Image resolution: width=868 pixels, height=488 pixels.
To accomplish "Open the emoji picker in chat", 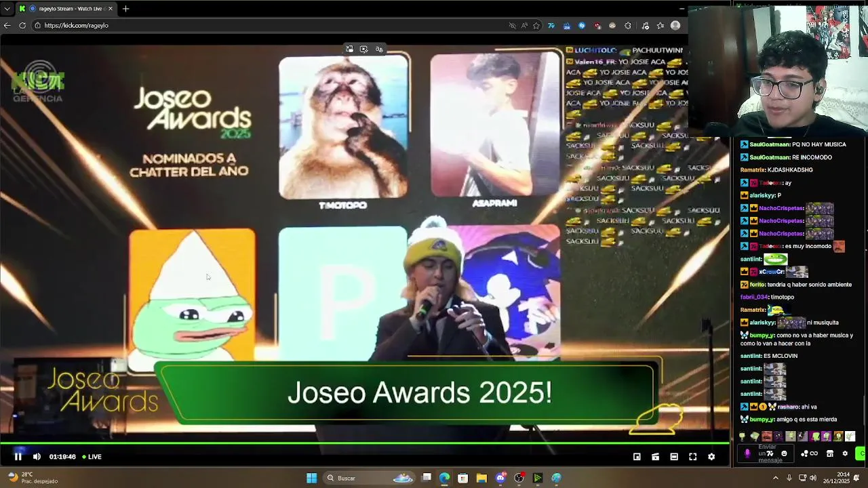I will click(x=785, y=453).
